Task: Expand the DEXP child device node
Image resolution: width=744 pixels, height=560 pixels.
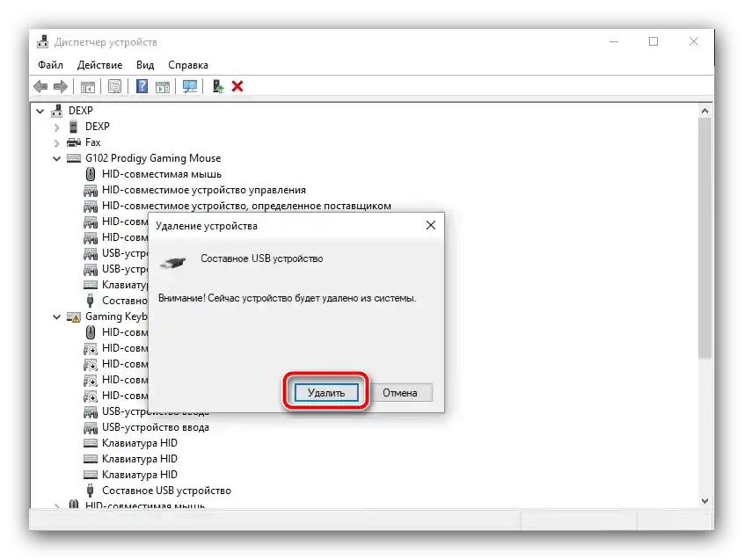Action: coord(57,127)
